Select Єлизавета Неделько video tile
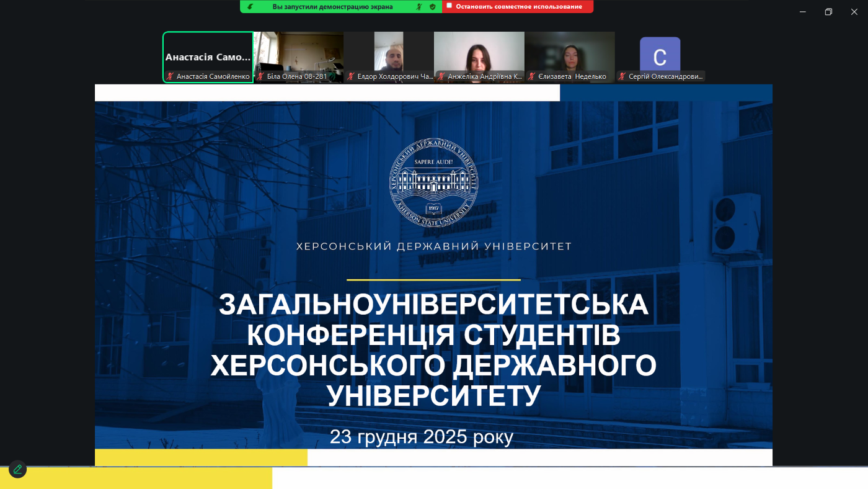This screenshot has height=489, width=868. tap(570, 57)
